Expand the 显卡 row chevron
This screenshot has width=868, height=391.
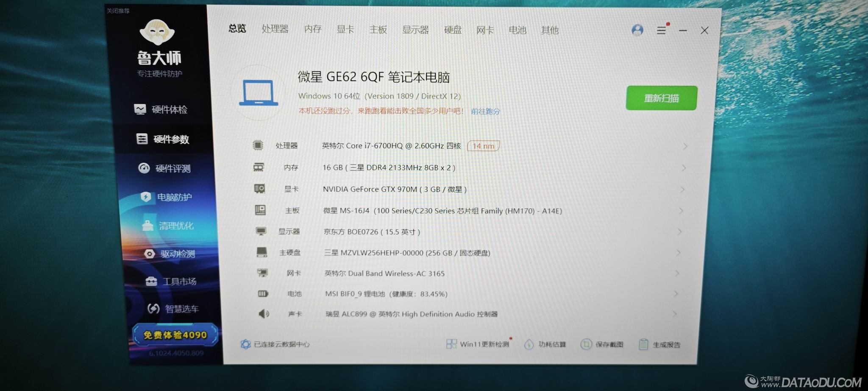click(682, 189)
